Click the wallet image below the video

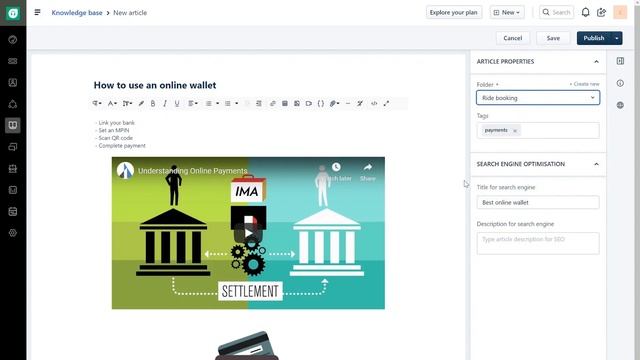point(247,346)
